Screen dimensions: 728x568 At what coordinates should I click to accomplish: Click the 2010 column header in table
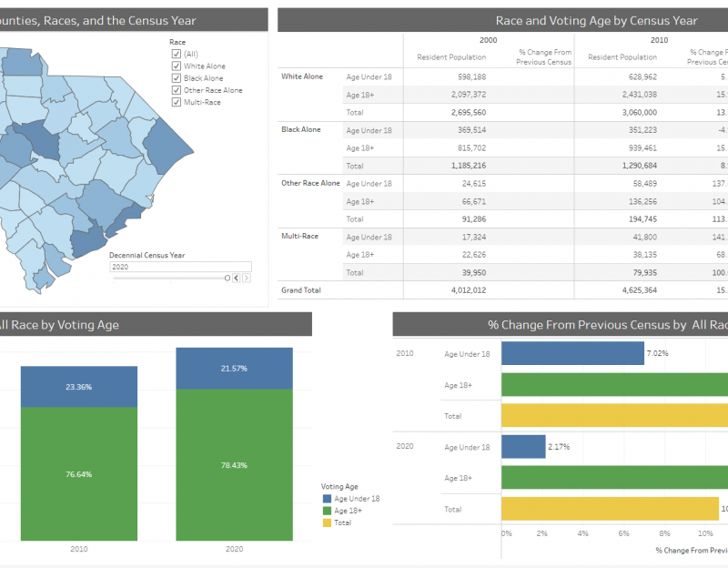pyautogui.click(x=659, y=40)
